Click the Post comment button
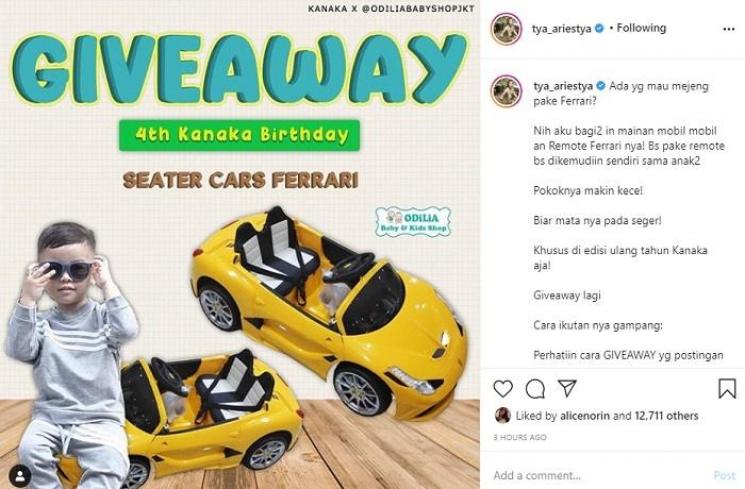Screen dimensions: 745x489 (724, 475)
